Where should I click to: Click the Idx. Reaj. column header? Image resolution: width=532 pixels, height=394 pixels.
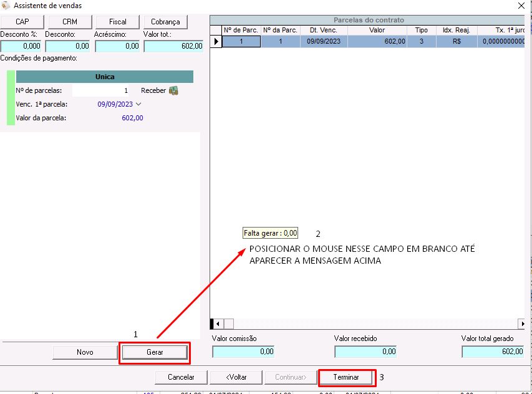click(457, 30)
